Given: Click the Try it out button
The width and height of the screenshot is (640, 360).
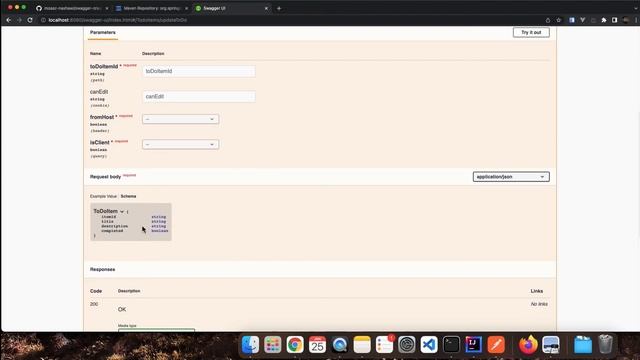Looking at the screenshot, I should pos(531,32).
